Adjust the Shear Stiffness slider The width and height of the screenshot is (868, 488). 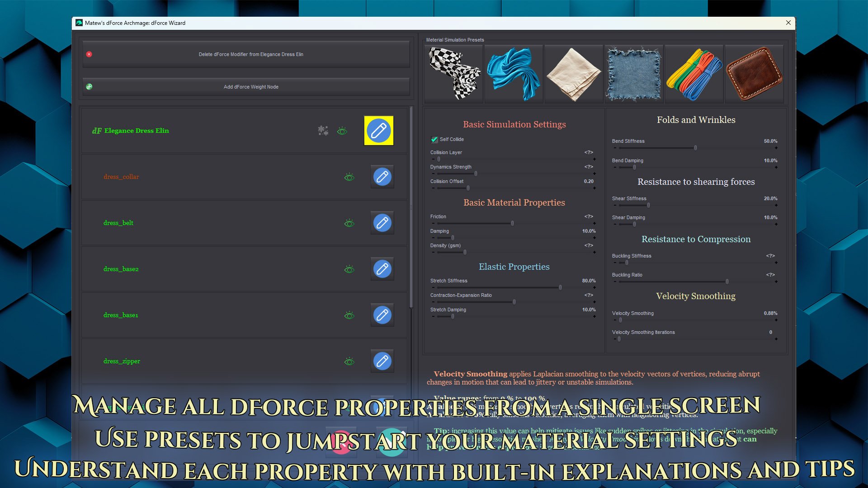point(648,205)
